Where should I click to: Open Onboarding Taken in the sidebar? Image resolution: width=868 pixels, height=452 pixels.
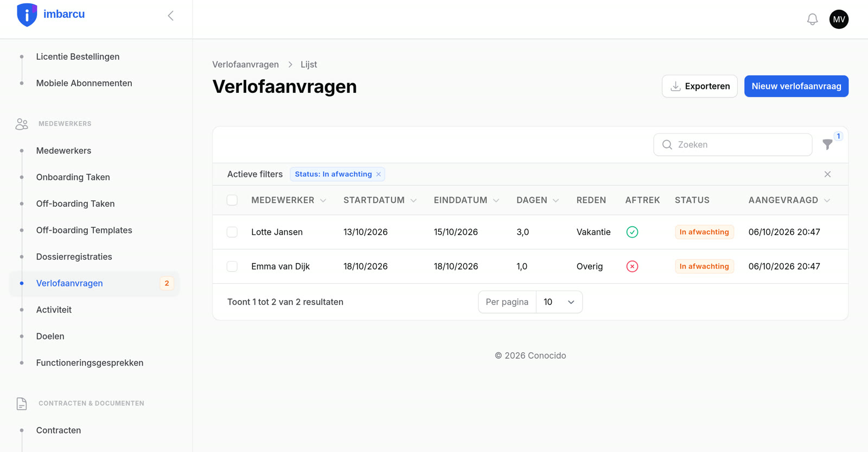73,177
